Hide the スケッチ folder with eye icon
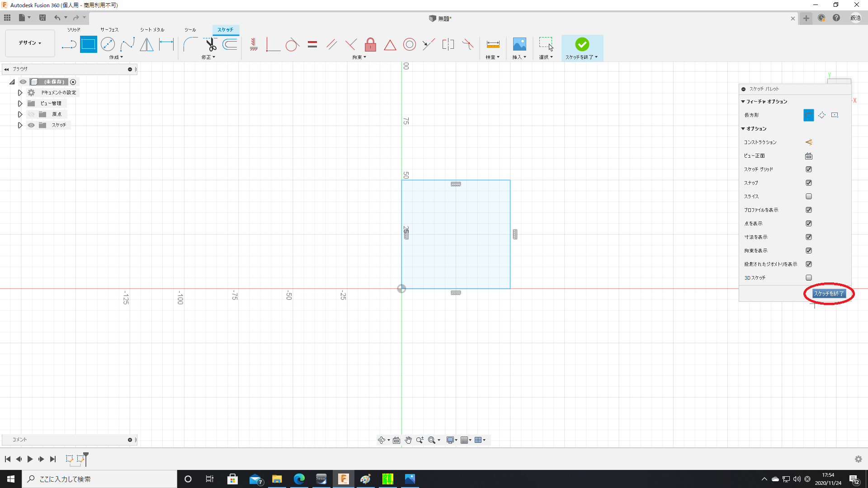Image resolution: width=868 pixels, height=488 pixels. (31, 125)
